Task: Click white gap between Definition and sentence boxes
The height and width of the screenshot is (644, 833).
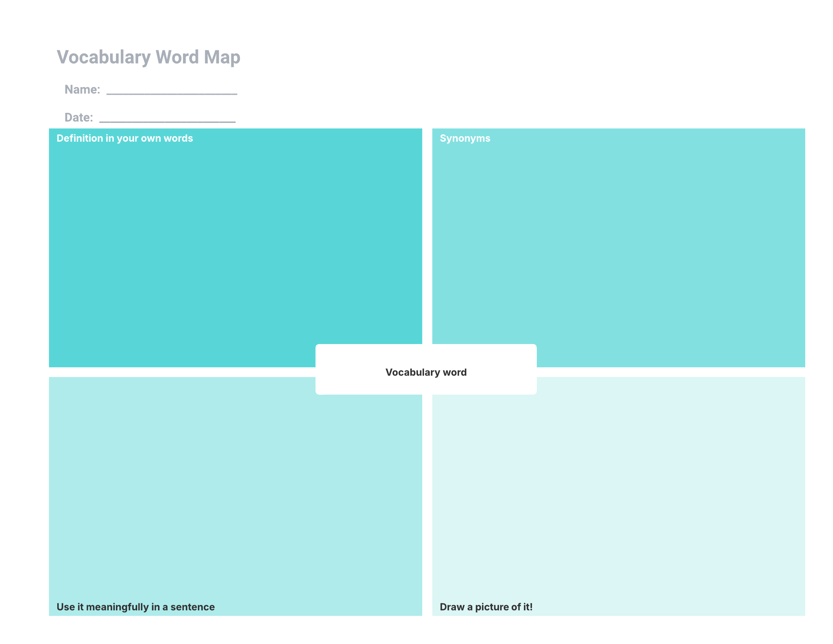Action: pyautogui.click(x=179, y=372)
